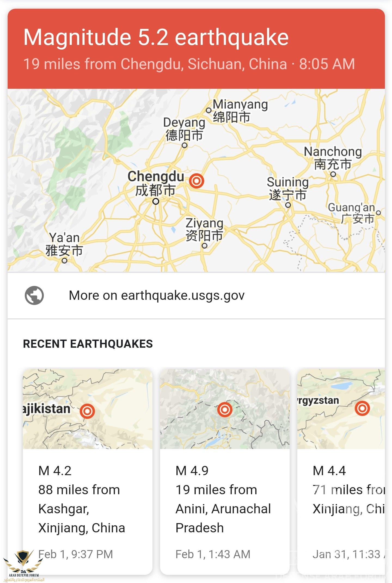This screenshot has width=392, height=583.
Task: Click the epicenter marker near Chengdu
Action: click(197, 181)
